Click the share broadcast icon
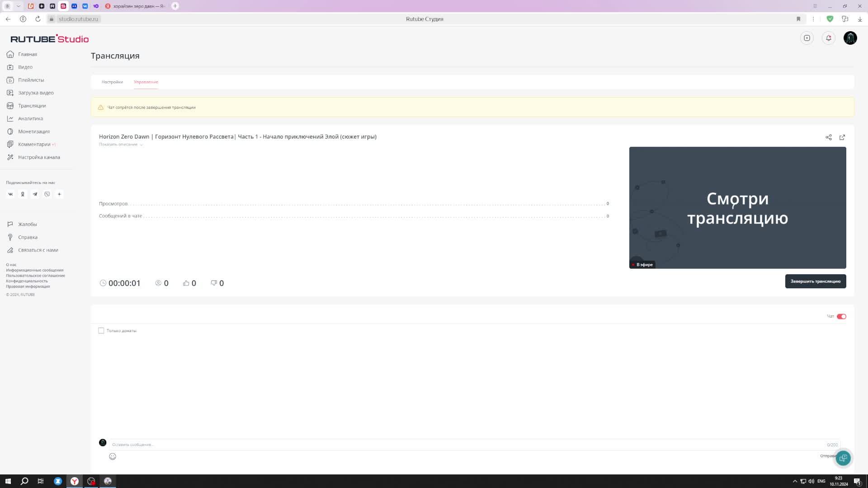This screenshot has height=488, width=868. [828, 137]
